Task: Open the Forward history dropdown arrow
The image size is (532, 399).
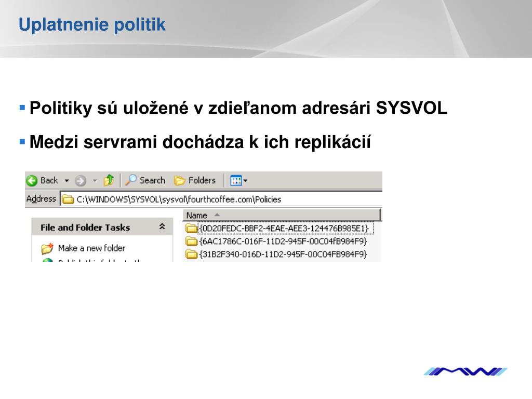Action: click(x=95, y=180)
